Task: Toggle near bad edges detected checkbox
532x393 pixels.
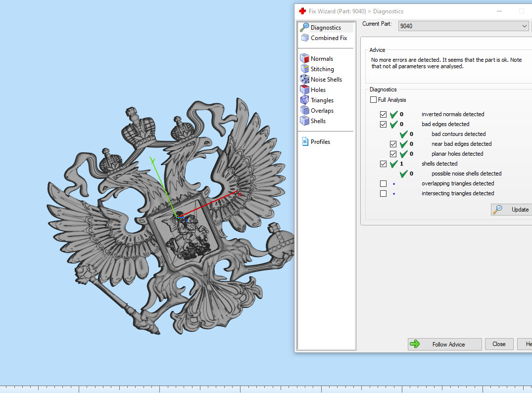Action: coord(393,144)
